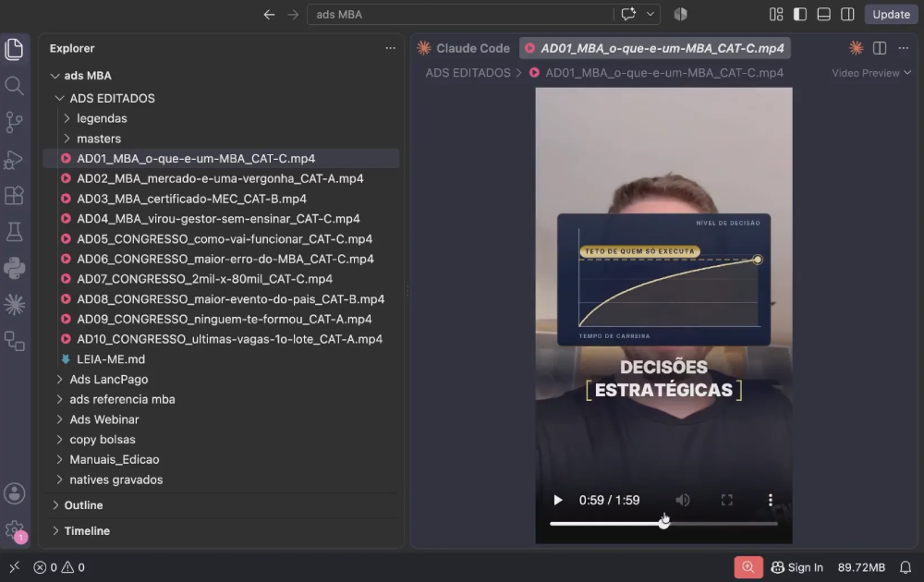
Task: Open the Manage gear icon
Action: [14, 530]
